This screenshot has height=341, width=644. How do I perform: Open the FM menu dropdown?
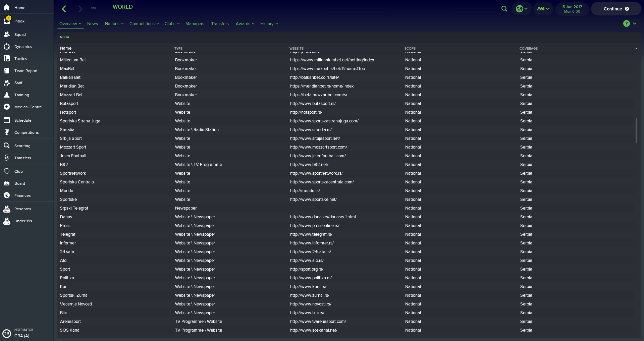[x=543, y=9]
